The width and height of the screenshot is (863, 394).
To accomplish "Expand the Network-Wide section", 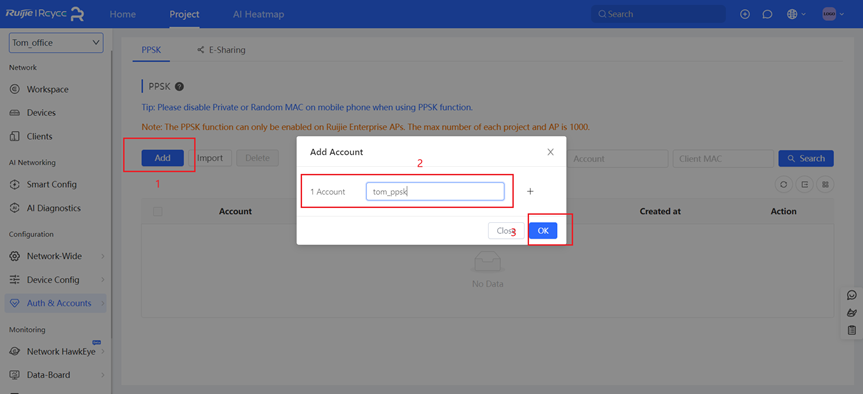I will (56, 256).
